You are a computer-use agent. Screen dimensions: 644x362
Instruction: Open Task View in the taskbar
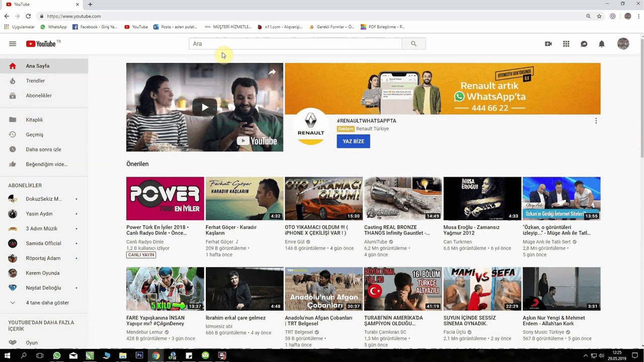(40, 355)
